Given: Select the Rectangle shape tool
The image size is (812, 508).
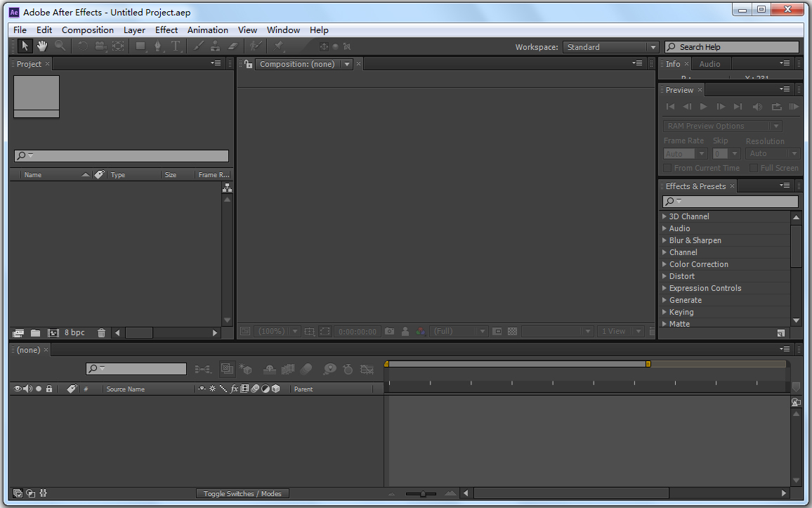Looking at the screenshot, I should [140, 46].
